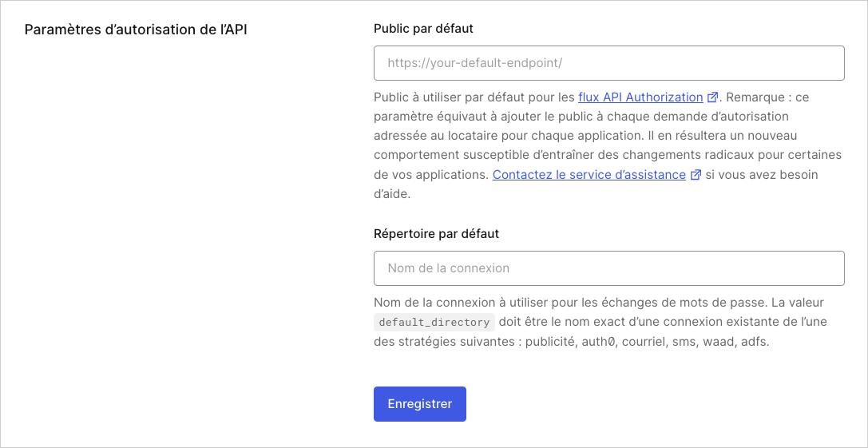Click the Répertoire par défaut connection name field

(x=609, y=268)
